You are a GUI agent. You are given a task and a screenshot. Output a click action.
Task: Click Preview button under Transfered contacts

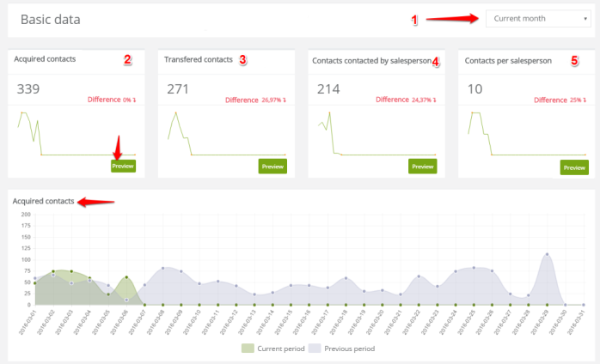(272, 166)
